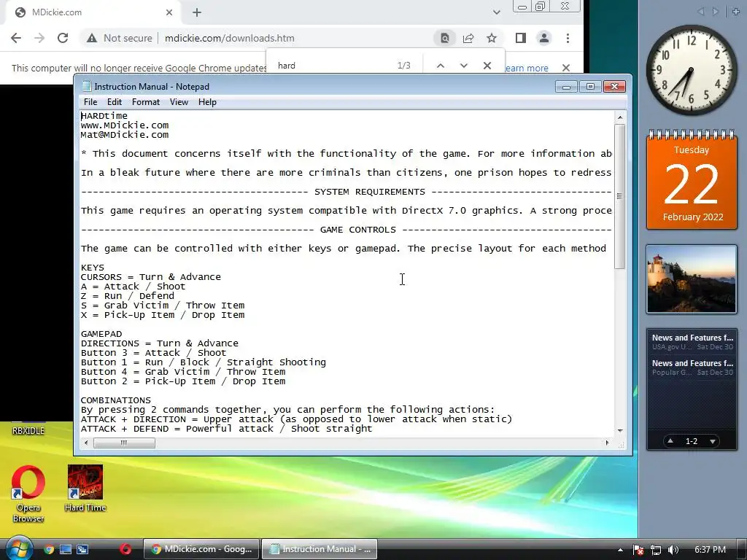Click Notepad scroll right arrow
This screenshot has width=747, height=560.
coord(607,443)
